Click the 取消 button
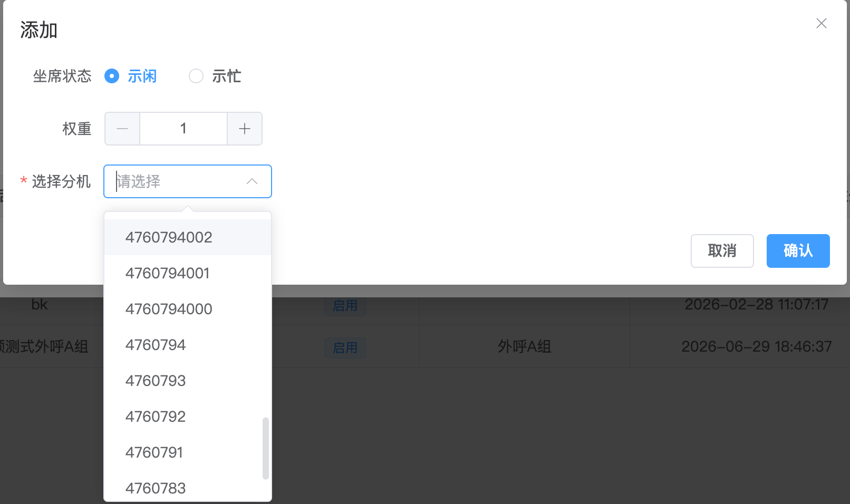The image size is (850, 504). click(x=722, y=251)
